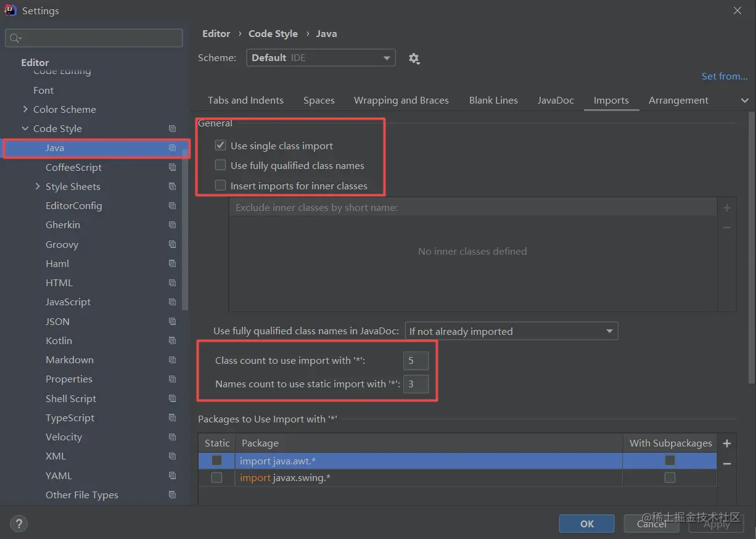
Task: Click the scheme icon beside Groovy
Action: click(x=172, y=244)
